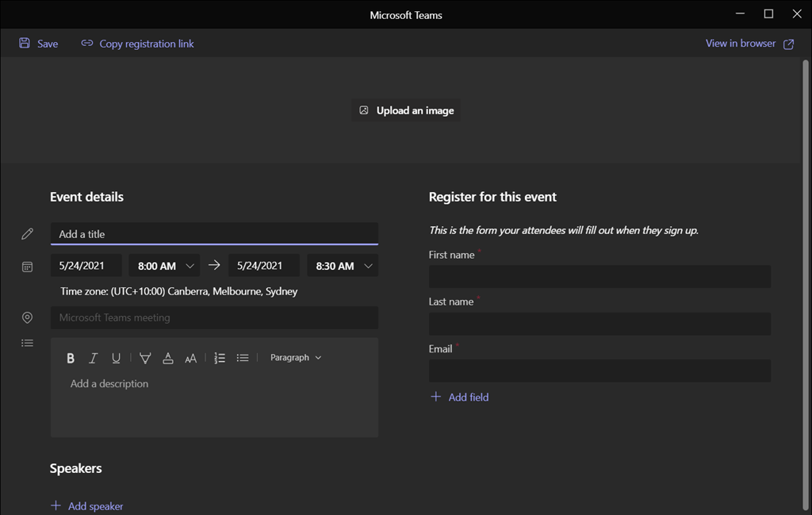Focus the Email input field

pyautogui.click(x=599, y=371)
